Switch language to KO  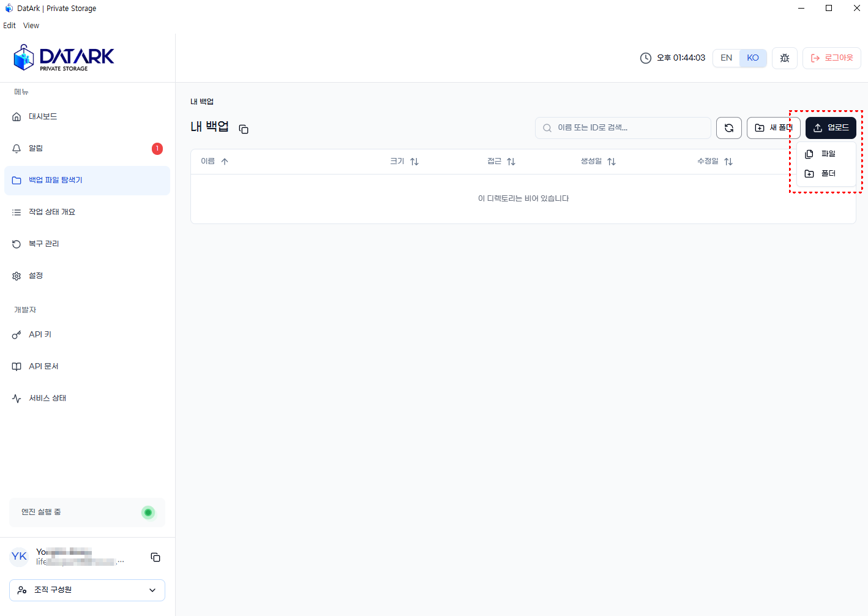point(753,58)
